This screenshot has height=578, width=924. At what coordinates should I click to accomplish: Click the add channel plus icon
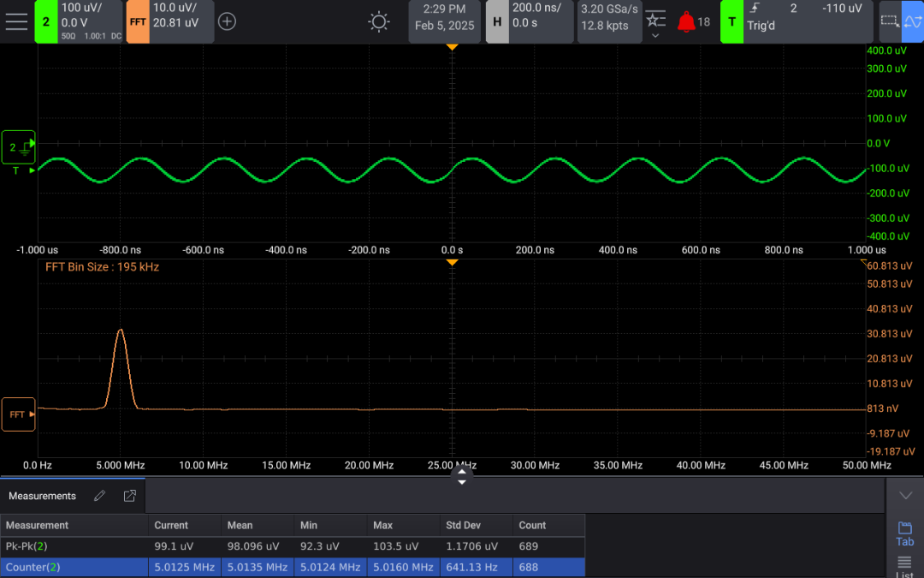227,21
